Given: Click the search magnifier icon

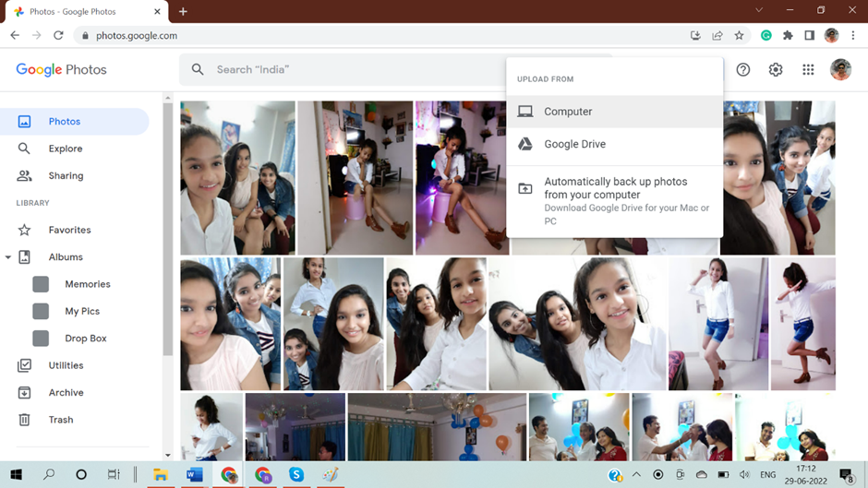Looking at the screenshot, I should (x=198, y=69).
